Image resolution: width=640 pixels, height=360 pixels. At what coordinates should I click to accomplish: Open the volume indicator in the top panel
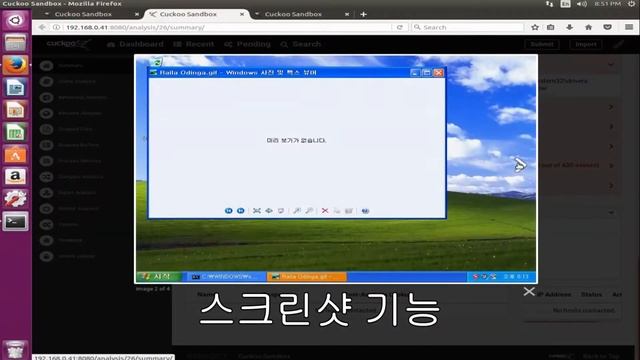[x=582, y=4]
